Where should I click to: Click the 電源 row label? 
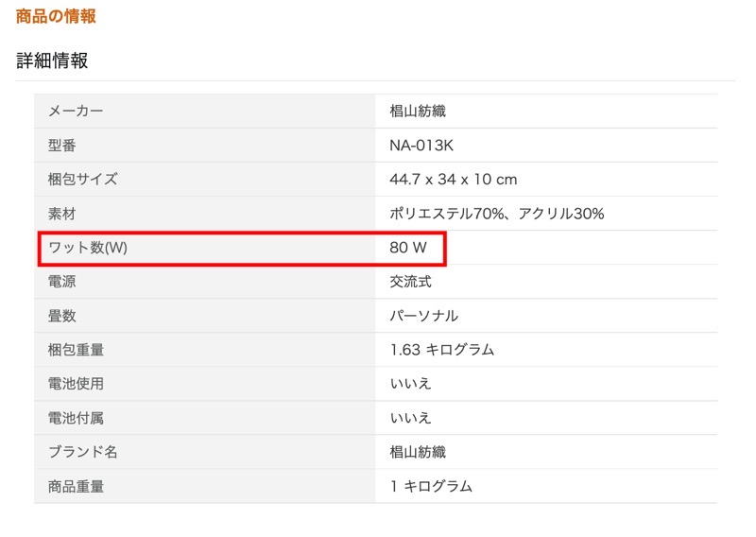click(61, 282)
